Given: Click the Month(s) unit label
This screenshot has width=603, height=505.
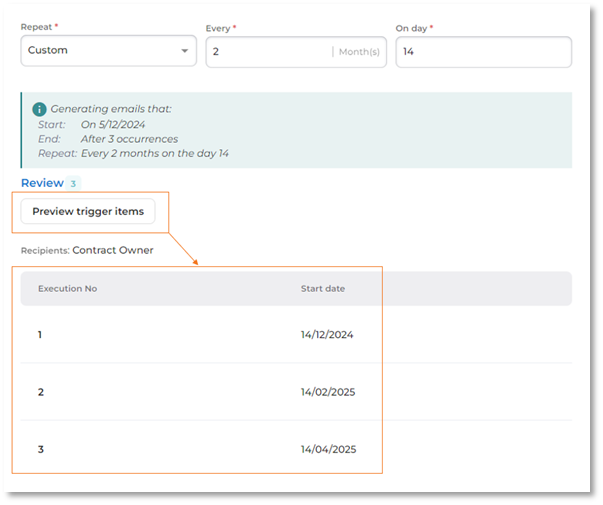Looking at the screenshot, I should [359, 52].
